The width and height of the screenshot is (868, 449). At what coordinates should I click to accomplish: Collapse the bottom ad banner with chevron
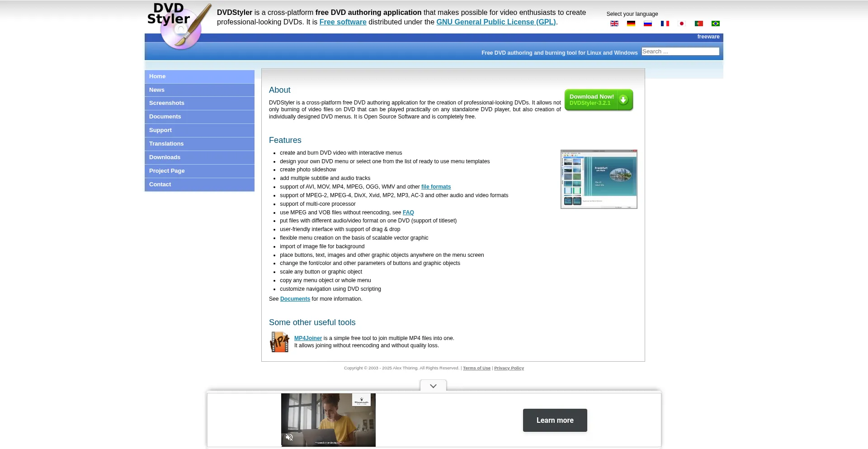[x=433, y=386]
